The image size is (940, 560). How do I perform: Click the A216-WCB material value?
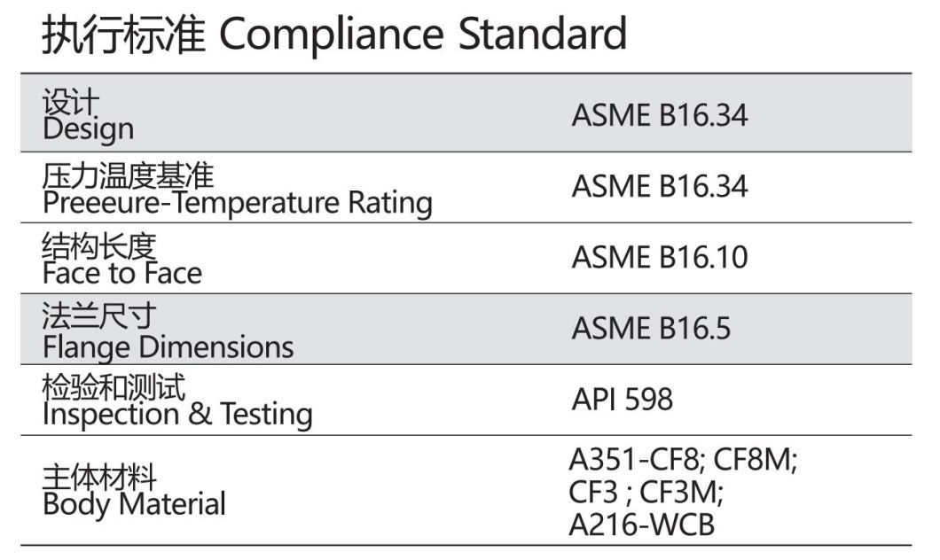coord(641,525)
